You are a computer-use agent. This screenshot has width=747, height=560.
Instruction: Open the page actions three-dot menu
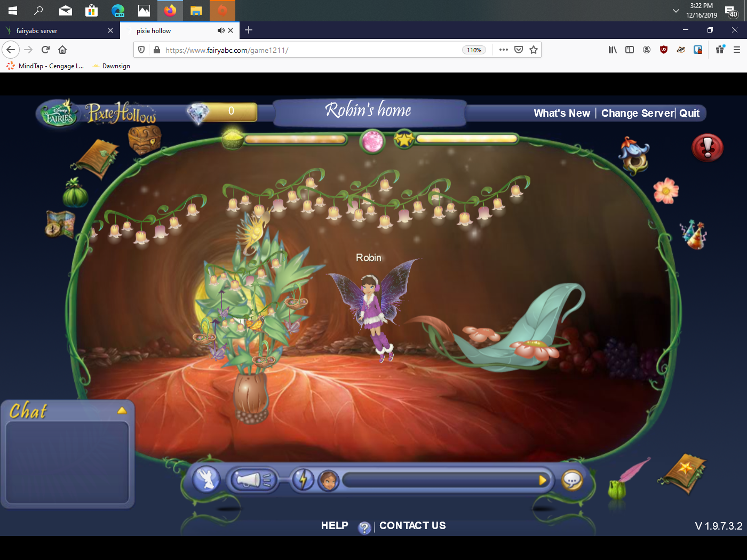503,50
